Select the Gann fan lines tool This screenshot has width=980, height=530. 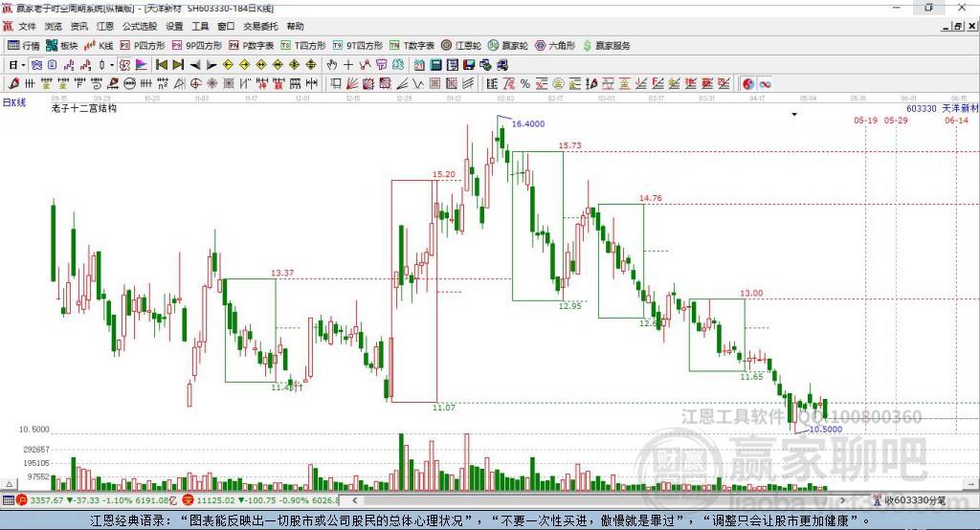[351, 84]
